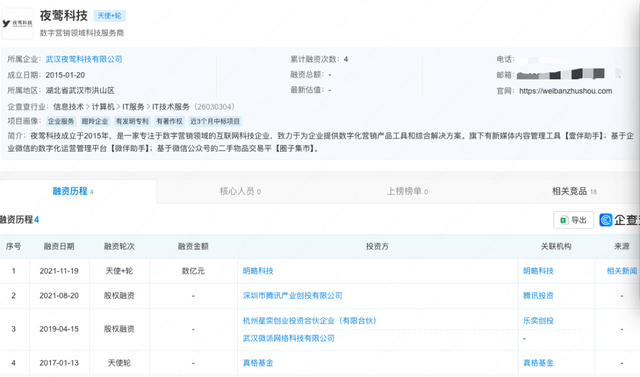Open the 乐奕创投 related institution link
This screenshot has height=377, width=640.
click(x=538, y=321)
